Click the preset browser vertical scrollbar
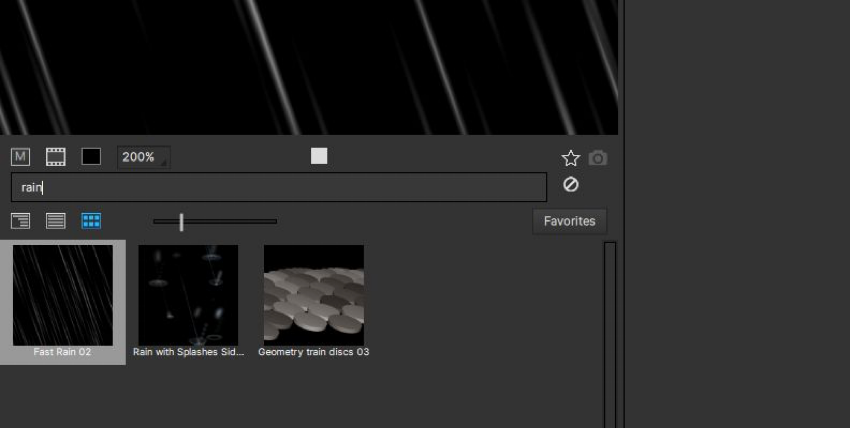This screenshot has height=428, width=850. click(x=610, y=335)
